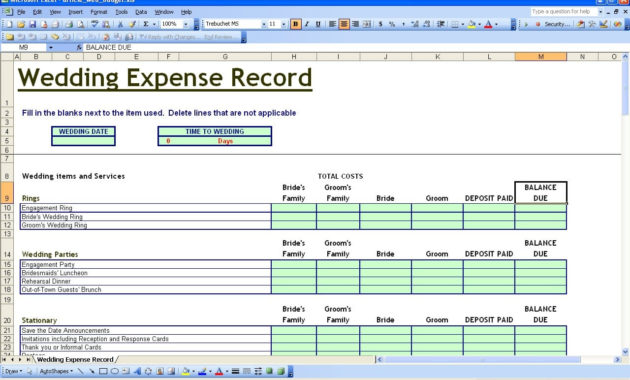The width and height of the screenshot is (630, 380).
Task: Toggle center alignment
Action: tap(344, 25)
